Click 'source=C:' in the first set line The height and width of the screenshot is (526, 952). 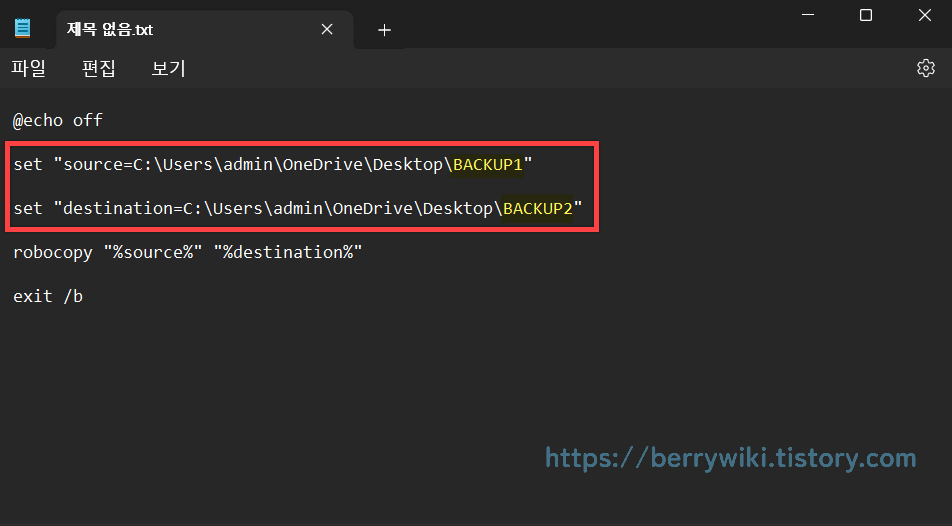[x=107, y=165]
